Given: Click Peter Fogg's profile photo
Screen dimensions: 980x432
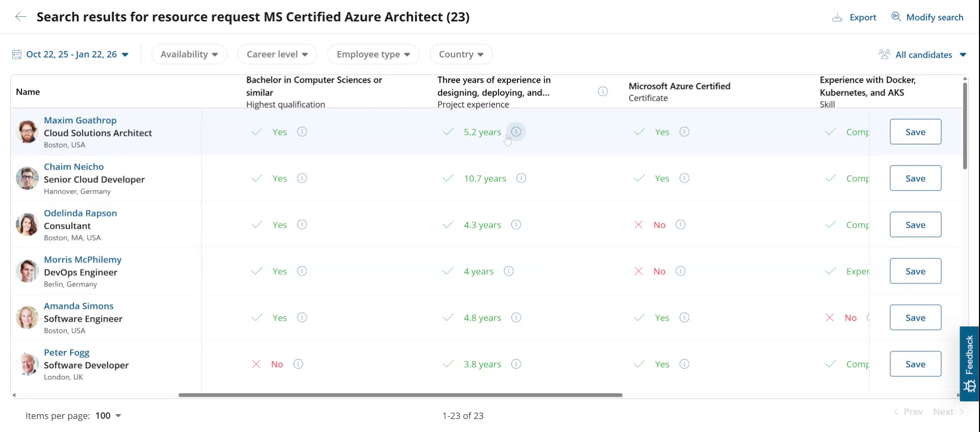Looking at the screenshot, I should (27, 364).
